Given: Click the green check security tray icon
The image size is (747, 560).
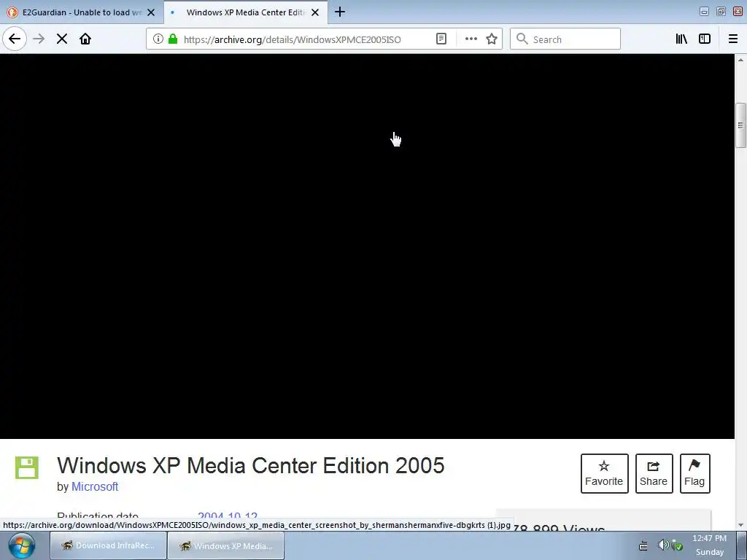Looking at the screenshot, I should tap(677, 545).
